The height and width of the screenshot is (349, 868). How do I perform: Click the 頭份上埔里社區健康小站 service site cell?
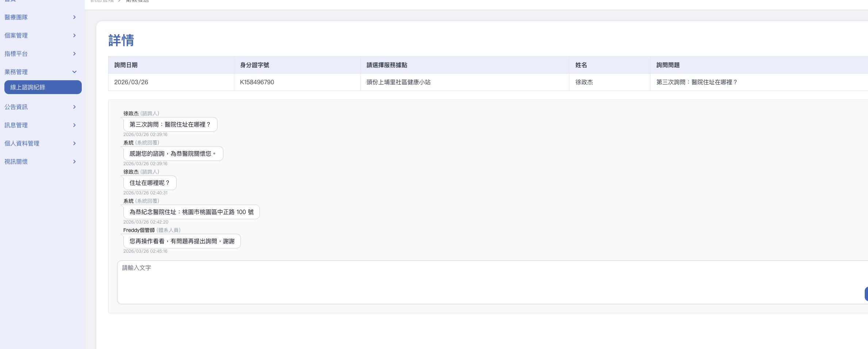[399, 82]
